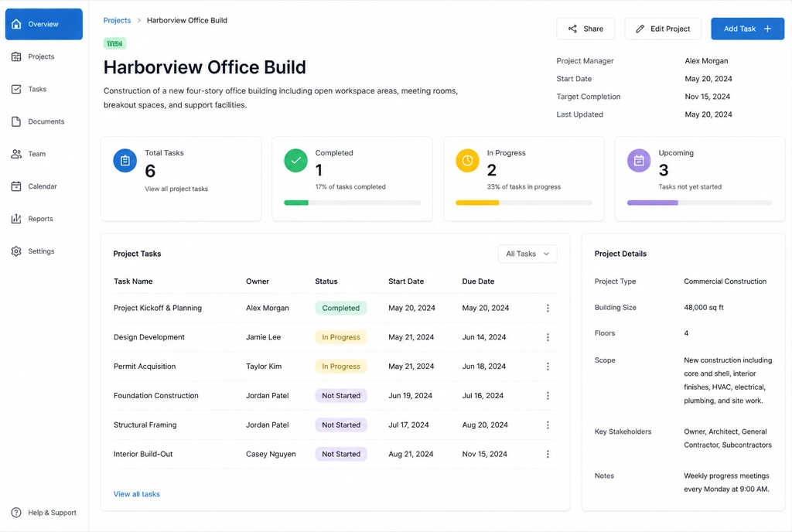
Task: Click the blue Total Tasks clipboard icon
Action: [x=125, y=161]
